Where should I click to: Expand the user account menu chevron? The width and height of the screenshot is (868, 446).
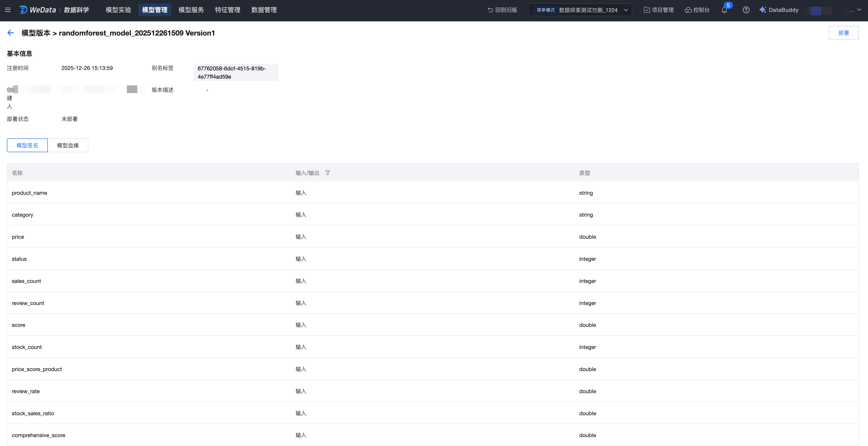(x=859, y=10)
